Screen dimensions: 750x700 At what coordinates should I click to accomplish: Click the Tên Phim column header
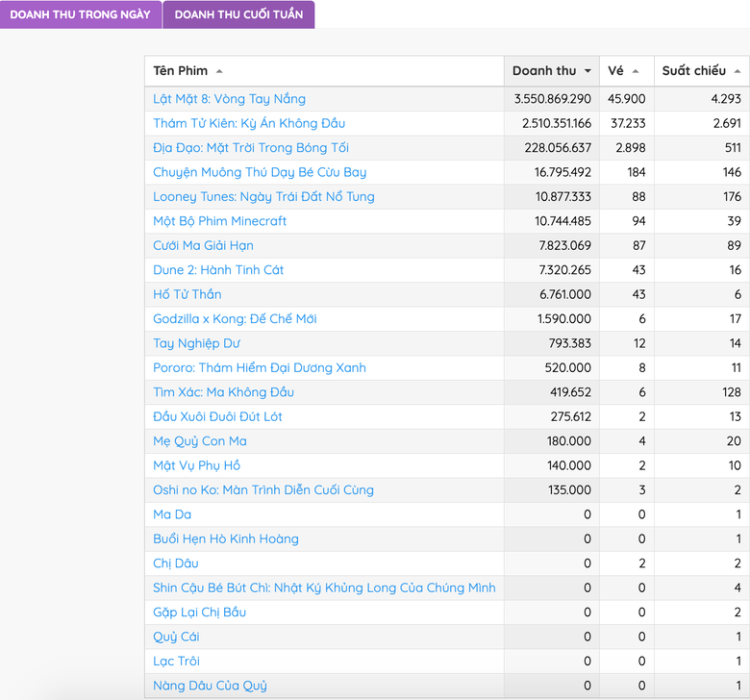180,71
